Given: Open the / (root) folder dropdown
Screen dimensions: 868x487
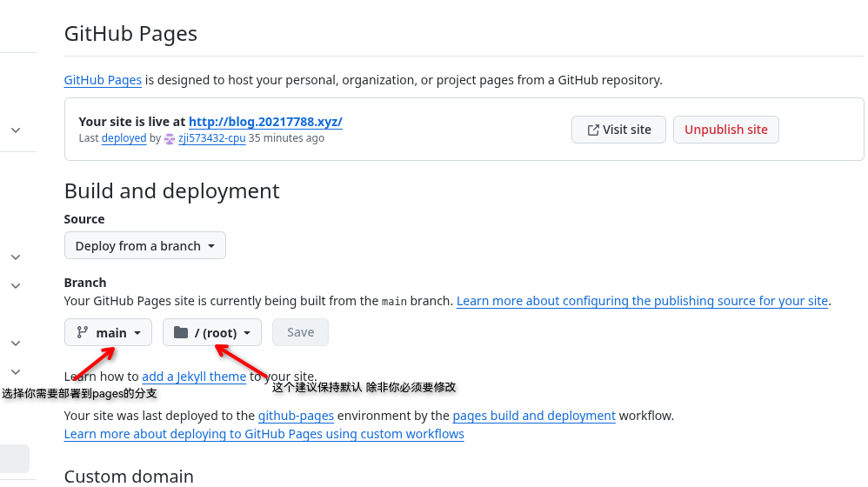Looking at the screenshot, I should point(212,332).
